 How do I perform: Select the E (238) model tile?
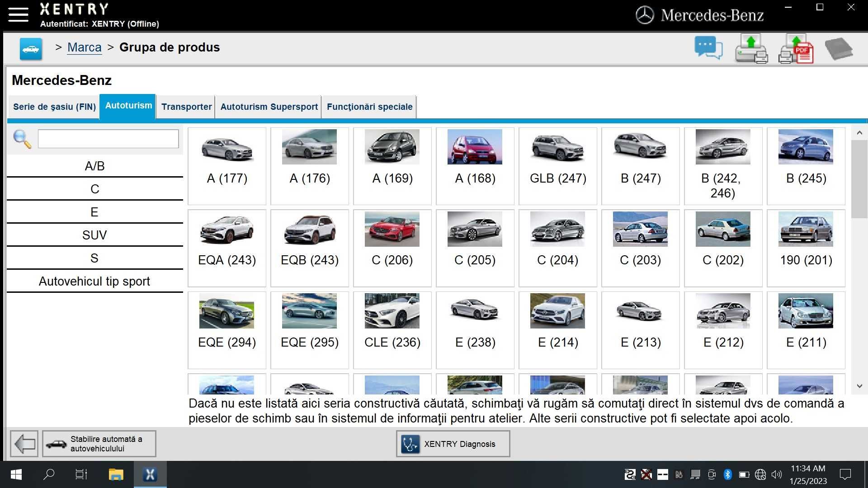point(475,330)
